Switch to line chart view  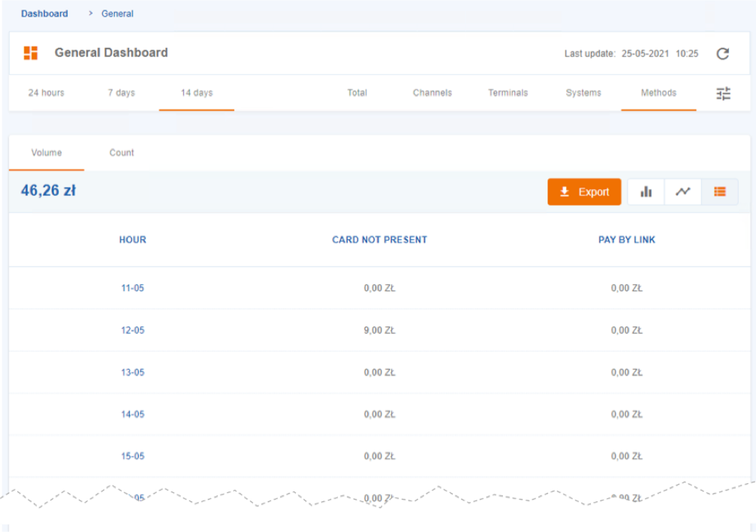682,192
